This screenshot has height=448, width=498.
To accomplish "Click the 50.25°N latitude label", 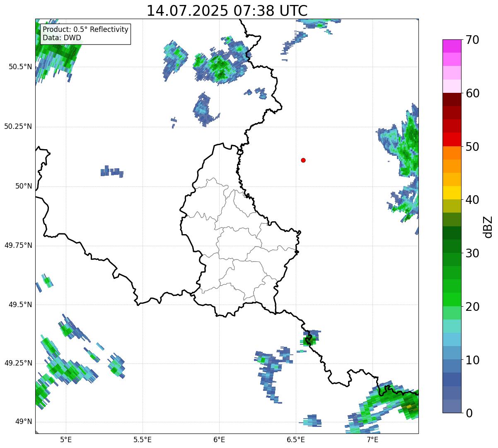I will 18,126.
